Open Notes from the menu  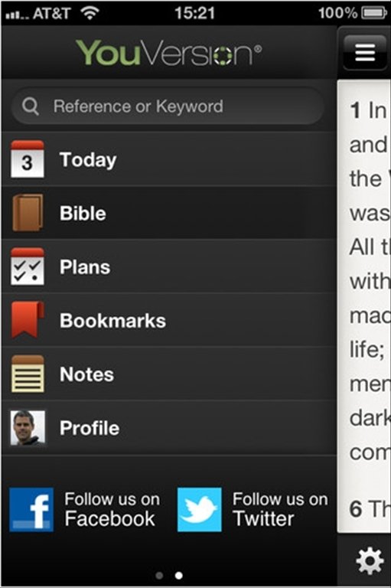pos(169,374)
